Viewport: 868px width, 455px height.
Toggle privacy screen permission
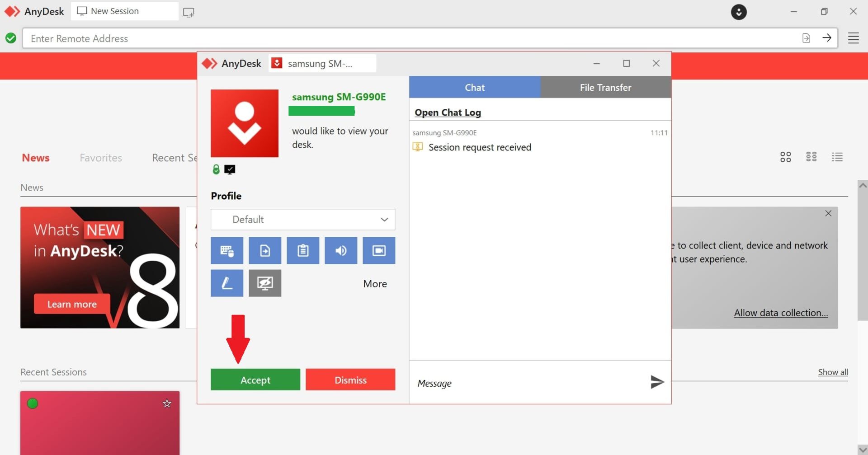(265, 283)
